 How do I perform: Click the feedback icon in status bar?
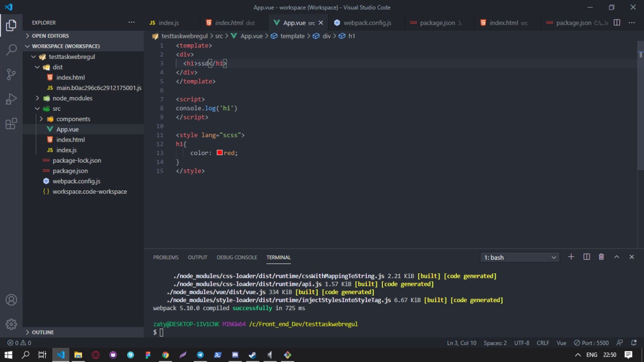[x=619, y=343]
